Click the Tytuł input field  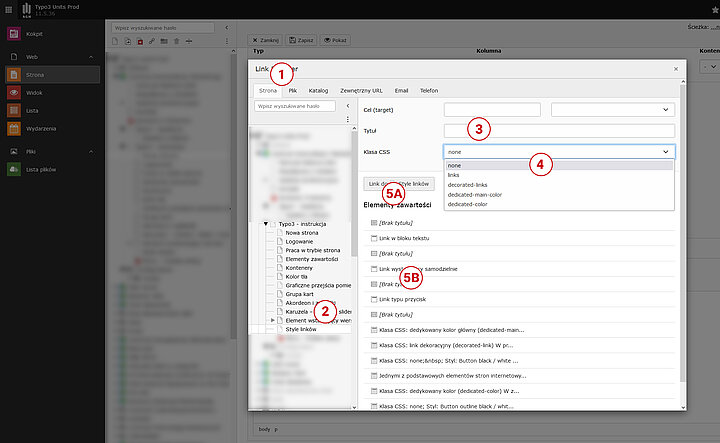pyautogui.click(x=559, y=131)
